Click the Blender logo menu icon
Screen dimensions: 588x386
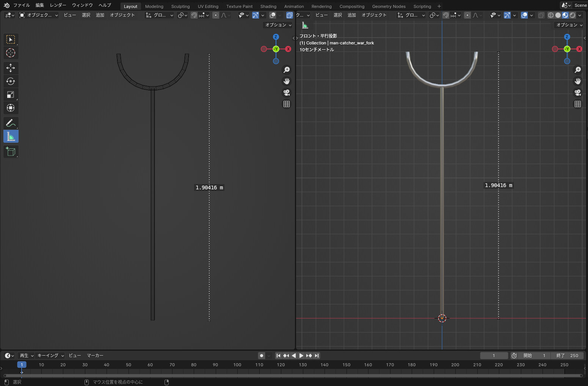6,5
